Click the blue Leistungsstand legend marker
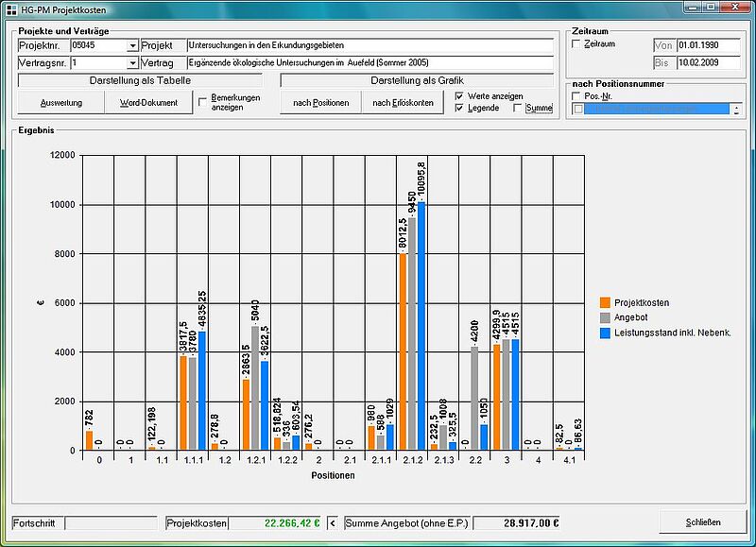The image size is (756, 547). click(x=605, y=333)
